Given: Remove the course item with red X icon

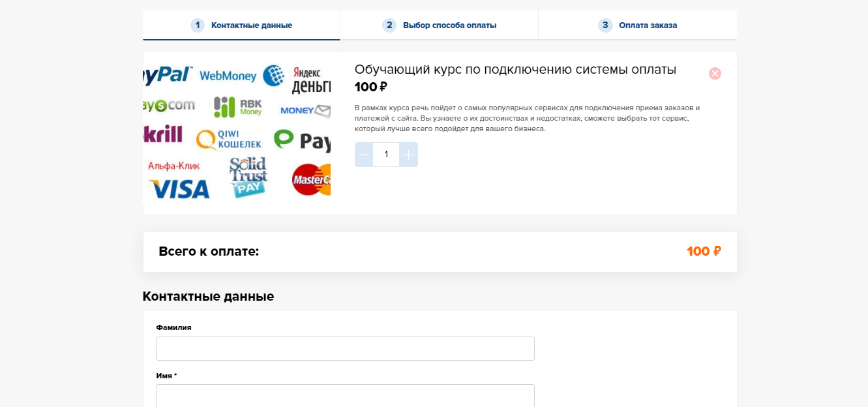Looking at the screenshot, I should click(x=715, y=74).
